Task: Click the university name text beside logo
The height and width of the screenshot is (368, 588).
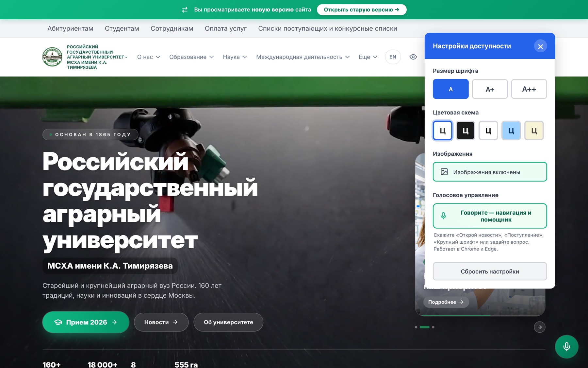Action: [x=97, y=57]
